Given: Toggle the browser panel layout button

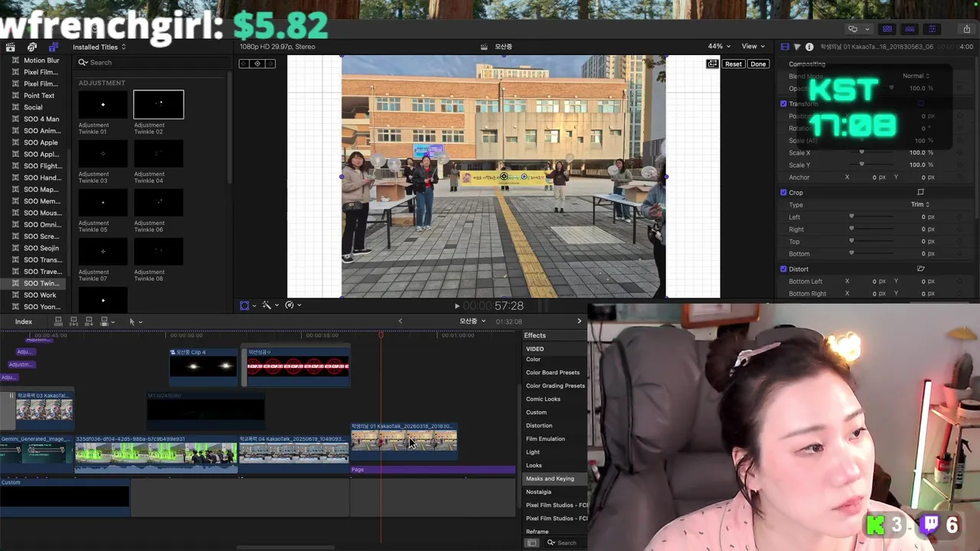Looking at the screenshot, I should pos(887,29).
